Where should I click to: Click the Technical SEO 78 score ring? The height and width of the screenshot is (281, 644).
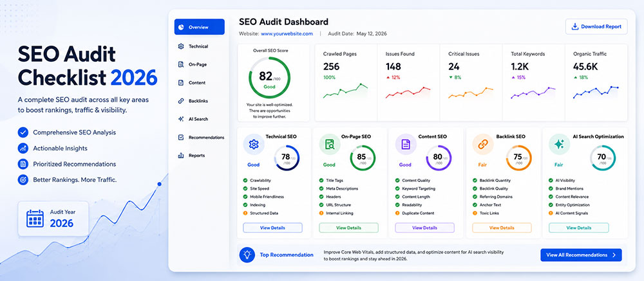287,158
